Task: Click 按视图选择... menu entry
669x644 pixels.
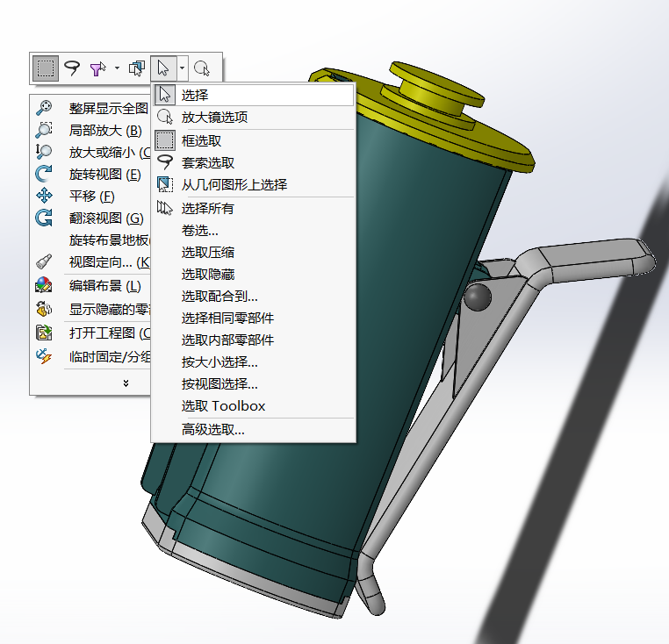Action: (255, 383)
